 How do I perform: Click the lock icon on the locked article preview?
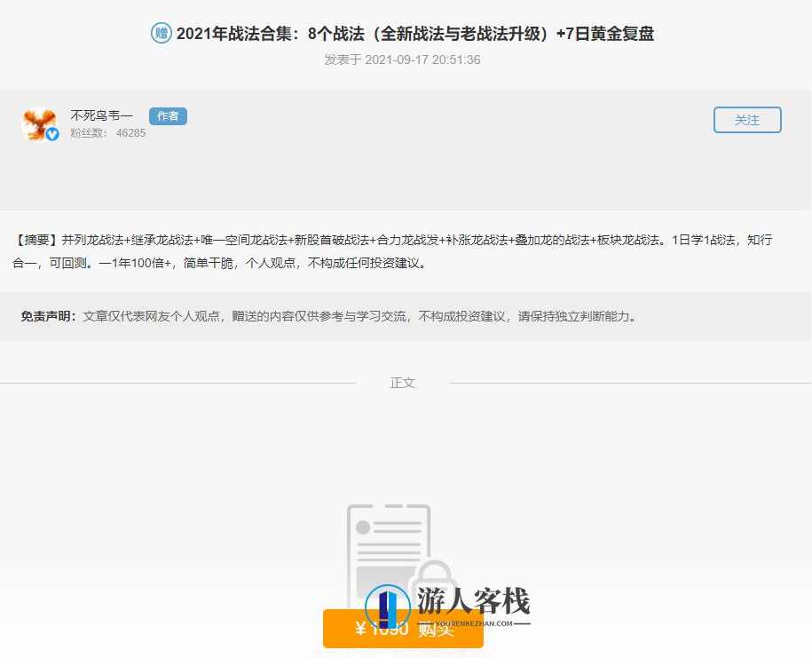(x=432, y=574)
